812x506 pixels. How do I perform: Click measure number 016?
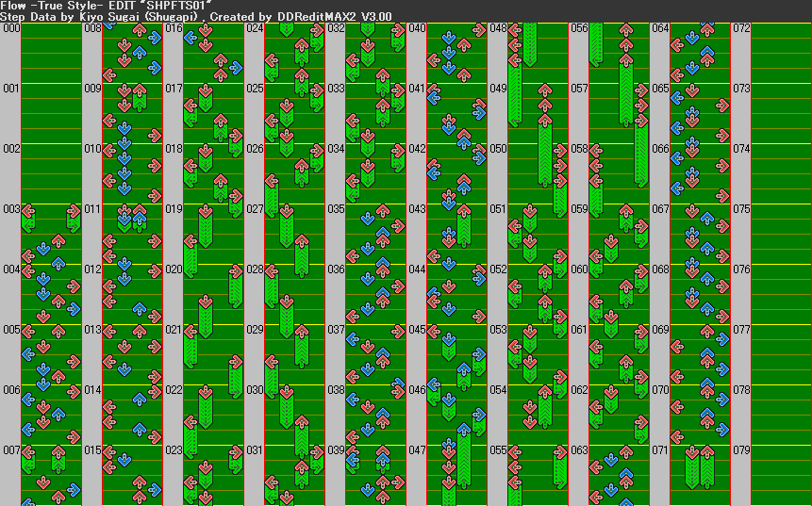pyautogui.click(x=174, y=28)
